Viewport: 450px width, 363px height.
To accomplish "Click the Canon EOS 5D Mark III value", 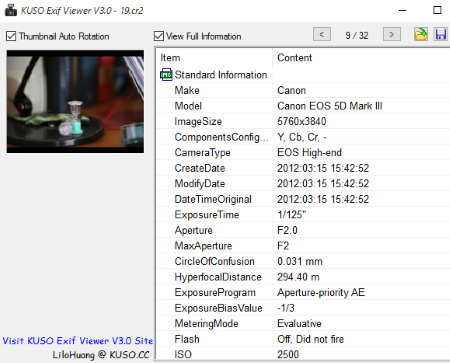I will pyautogui.click(x=330, y=106).
